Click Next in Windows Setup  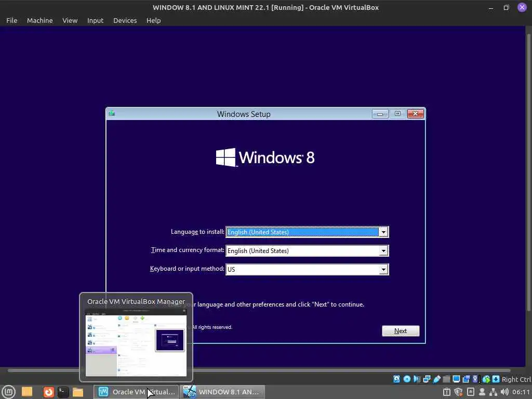coord(401,331)
